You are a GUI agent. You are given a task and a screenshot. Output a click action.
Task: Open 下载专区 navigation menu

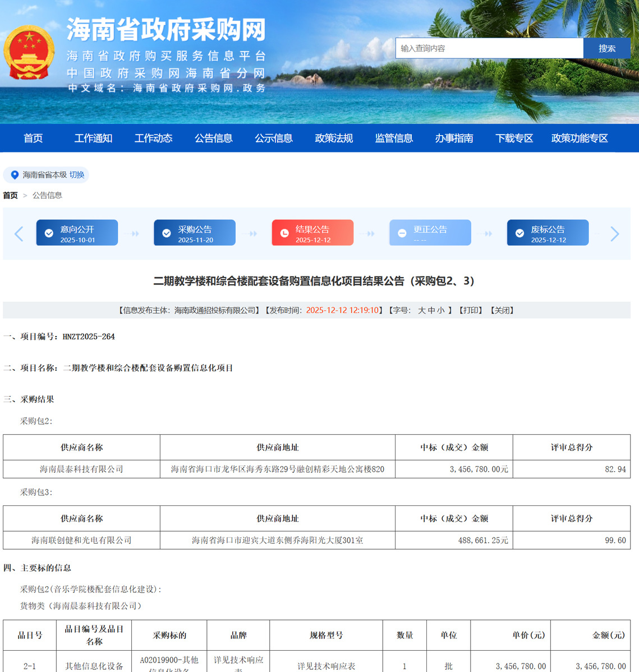coord(514,138)
